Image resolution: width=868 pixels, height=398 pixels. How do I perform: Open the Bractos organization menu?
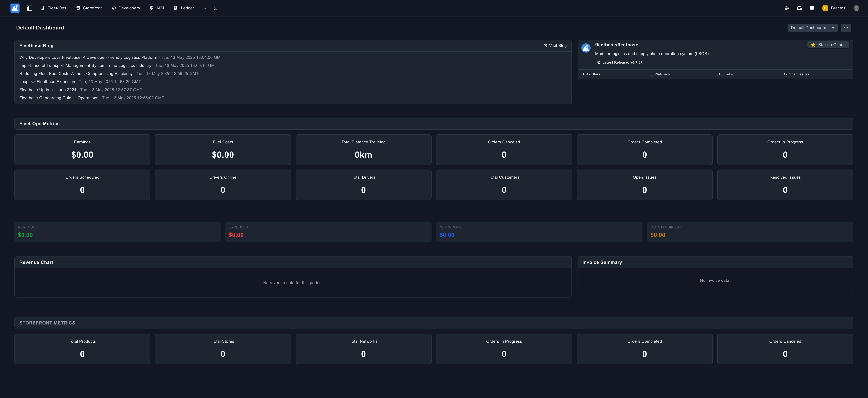click(834, 8)
